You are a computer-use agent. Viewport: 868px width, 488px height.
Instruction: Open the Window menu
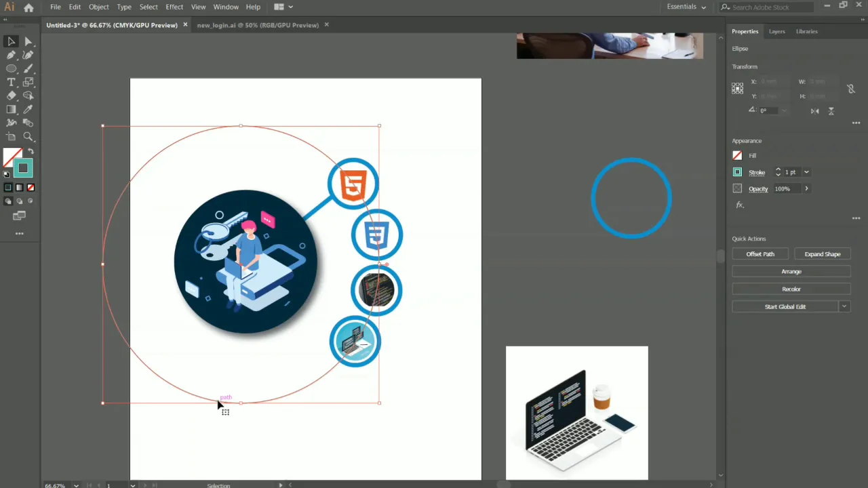pos(226,7)
